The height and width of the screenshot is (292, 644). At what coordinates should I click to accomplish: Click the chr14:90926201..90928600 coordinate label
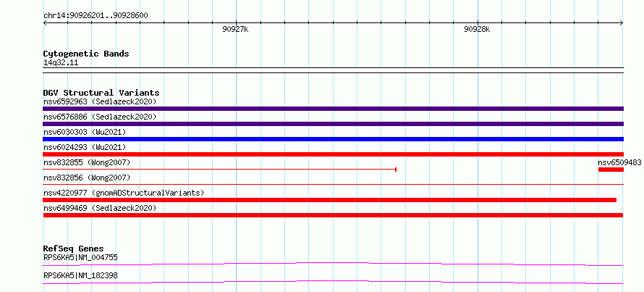point(96,16)
